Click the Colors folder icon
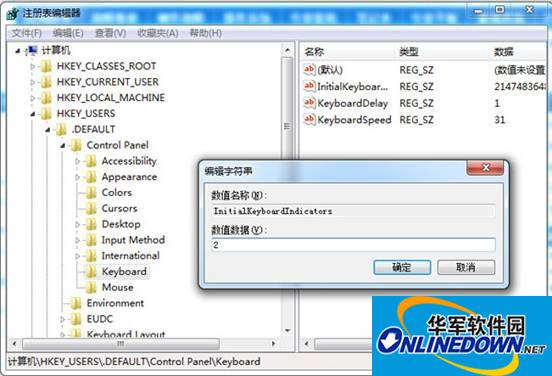552x376 pixels. [x=91, y=193]
